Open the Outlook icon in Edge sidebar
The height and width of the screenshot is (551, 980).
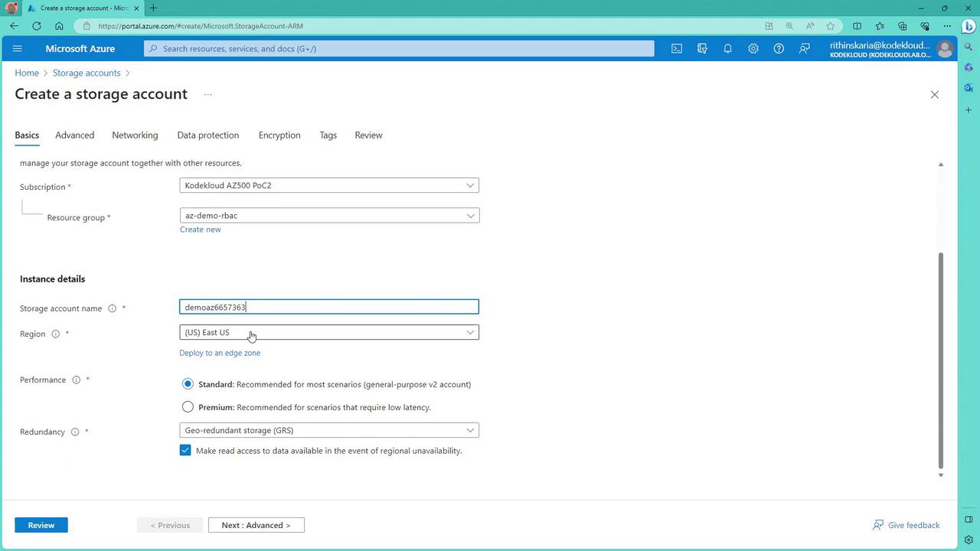[969, 88]
